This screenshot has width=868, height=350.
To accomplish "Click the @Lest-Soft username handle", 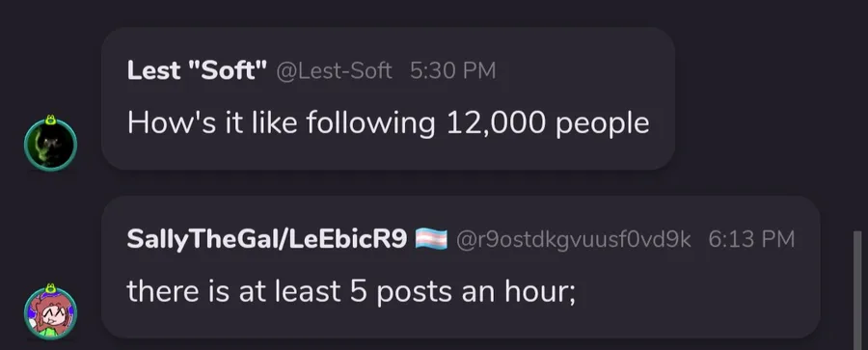I will [x=334, y=71].
